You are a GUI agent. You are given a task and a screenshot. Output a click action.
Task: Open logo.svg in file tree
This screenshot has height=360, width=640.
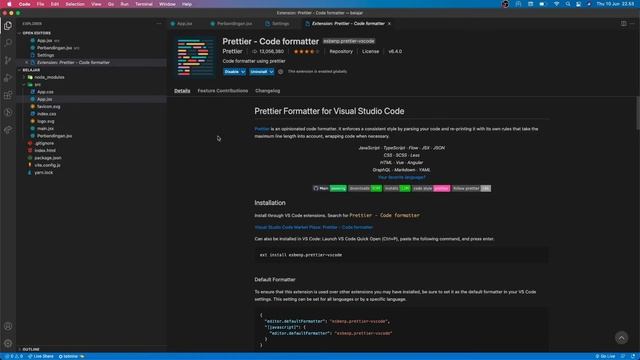(x=45, y=121)
